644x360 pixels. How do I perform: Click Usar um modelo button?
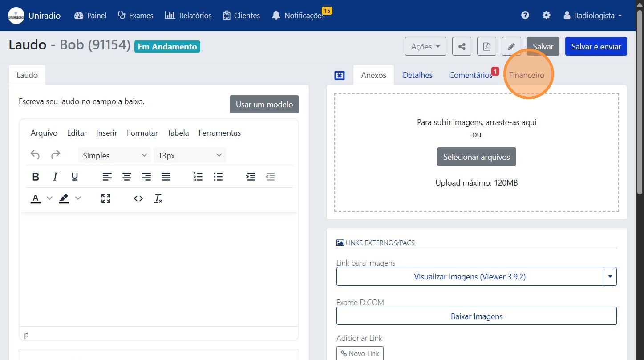(264, 105)
